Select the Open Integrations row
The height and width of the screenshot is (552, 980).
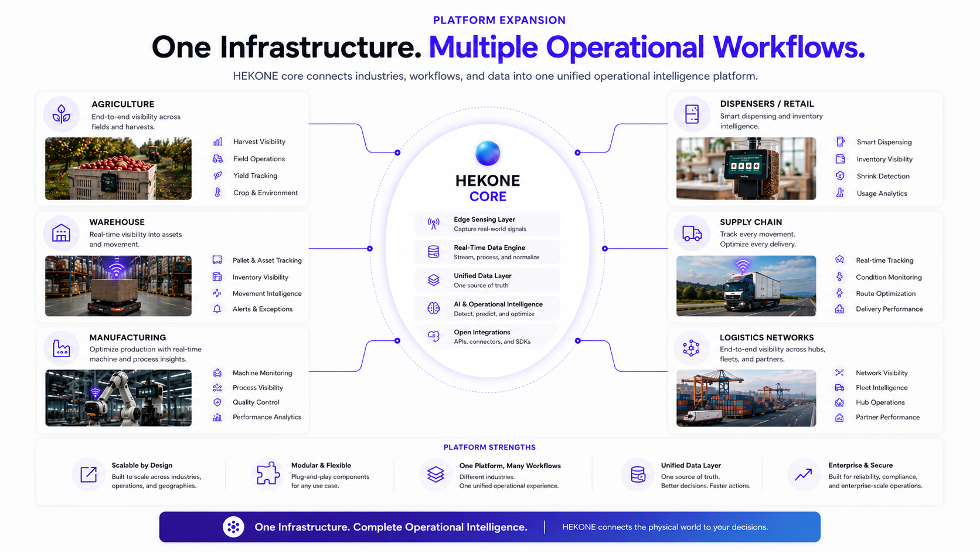[x=487, y=336]
